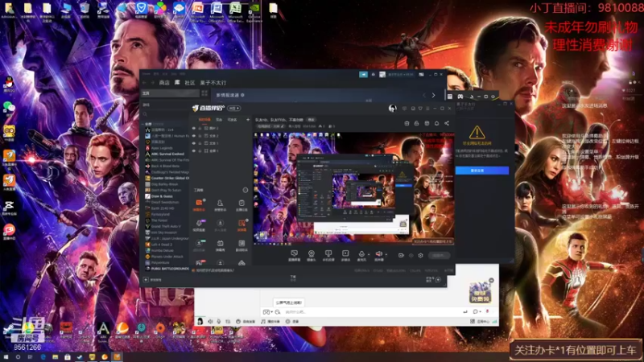The image size is (644, 362).
Task: Click the record camera icon near start button
Action: 401,255
